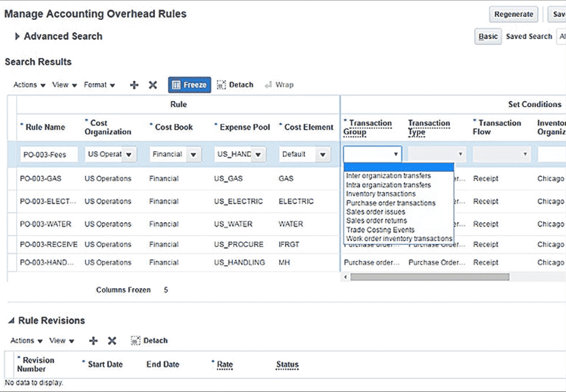The width and height of the screenshot is (566, 392).
Task: Click the Rule Name input field
Action: pyautogui.click(x=49, y=155)
